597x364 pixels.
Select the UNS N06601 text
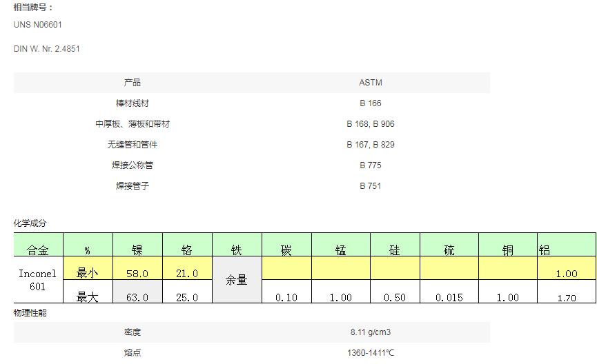38,25
